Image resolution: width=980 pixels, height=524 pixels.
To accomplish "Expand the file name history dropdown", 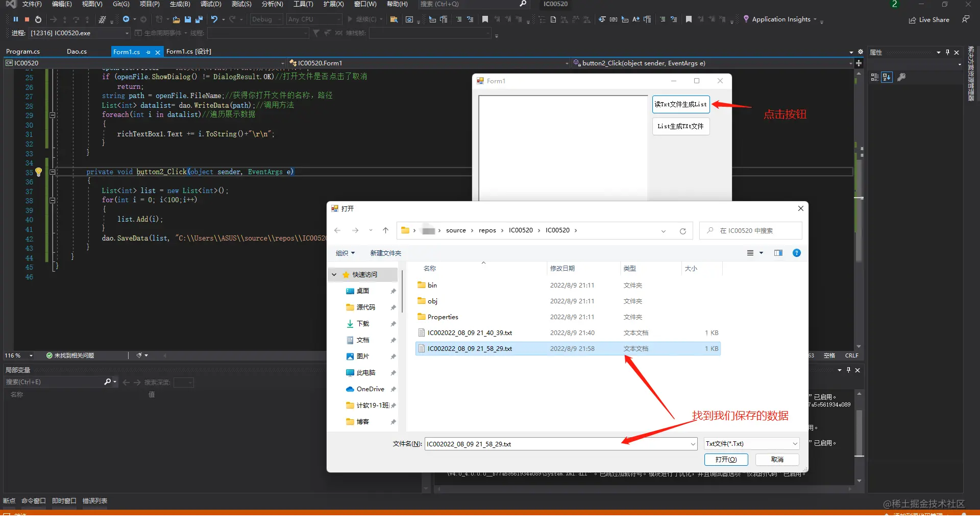I will pyautogui.click(x=693, y=444).
